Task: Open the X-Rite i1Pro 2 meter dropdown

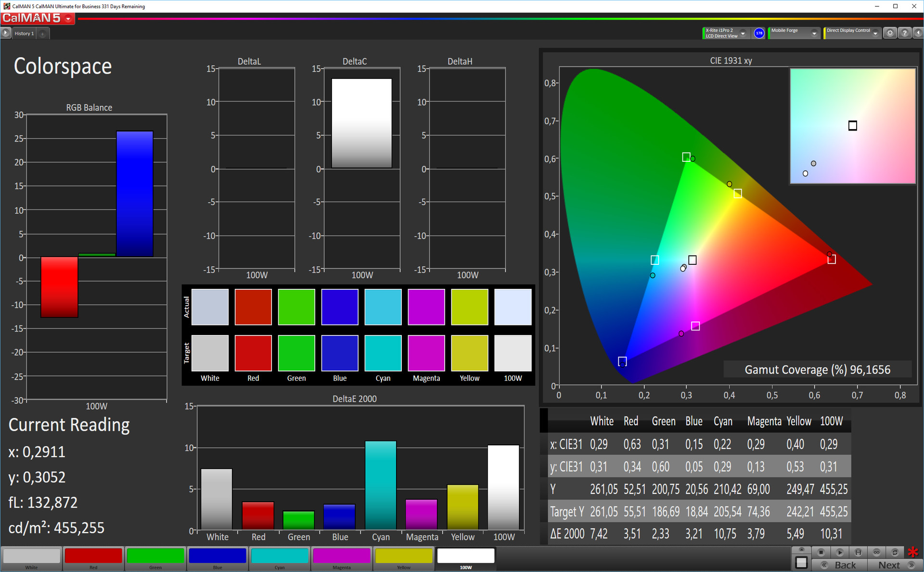Action: (x=743, y=33)
